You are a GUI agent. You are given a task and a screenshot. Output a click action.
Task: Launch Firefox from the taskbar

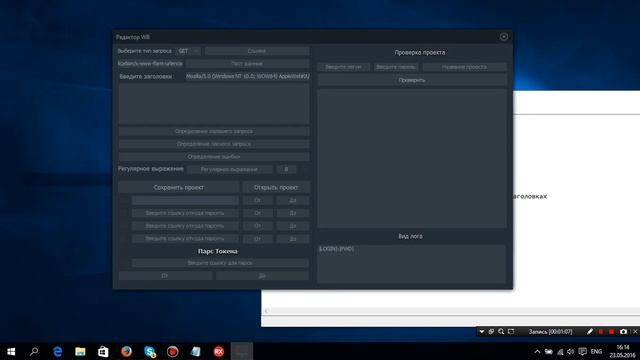[x=127, y=351]
